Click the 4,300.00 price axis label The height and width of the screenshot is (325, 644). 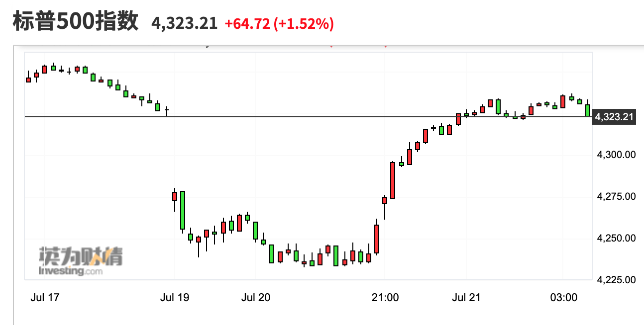coord(617,155)
